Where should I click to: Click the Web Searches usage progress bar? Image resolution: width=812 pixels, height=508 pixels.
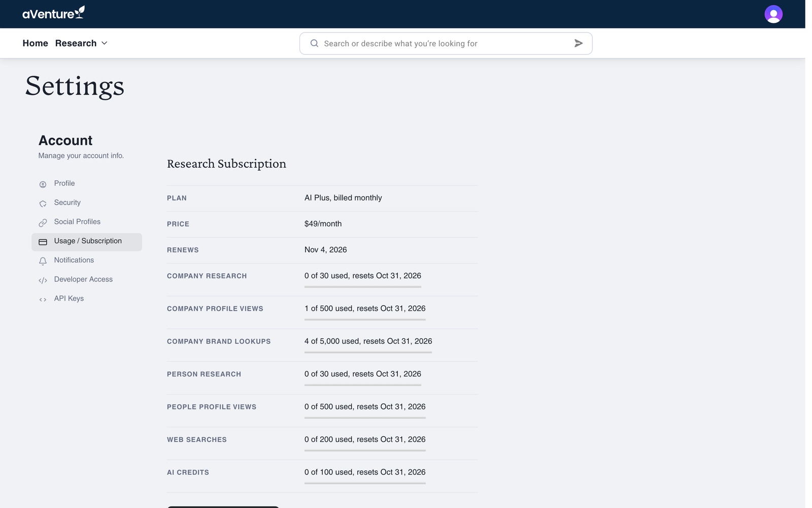click(365, 450)
